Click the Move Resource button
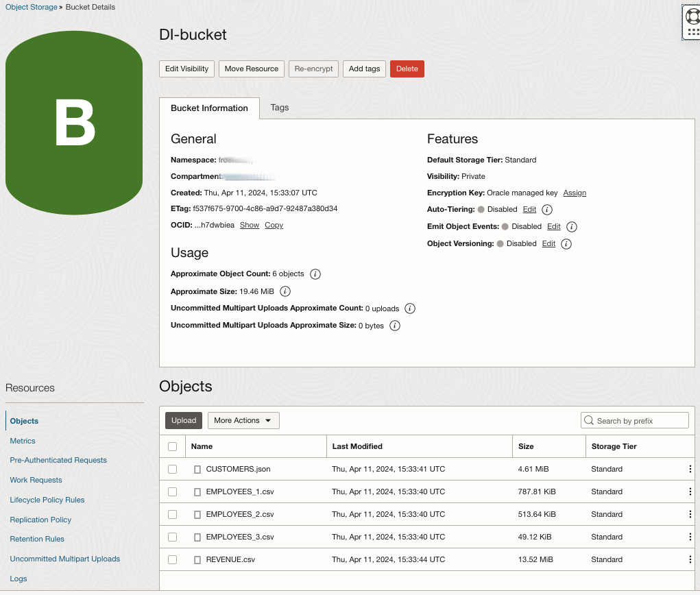This screenshot has height=595, width=700. tap(252, 69)
